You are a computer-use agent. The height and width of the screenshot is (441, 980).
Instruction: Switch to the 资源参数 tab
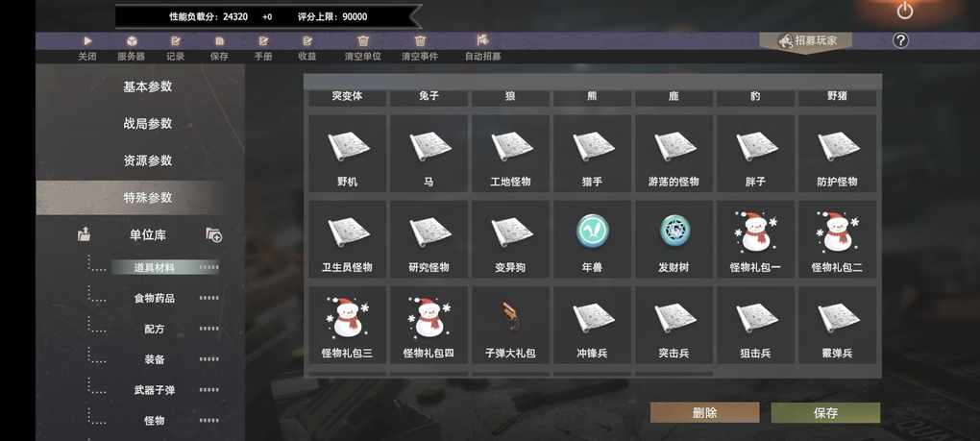(148, 160)
